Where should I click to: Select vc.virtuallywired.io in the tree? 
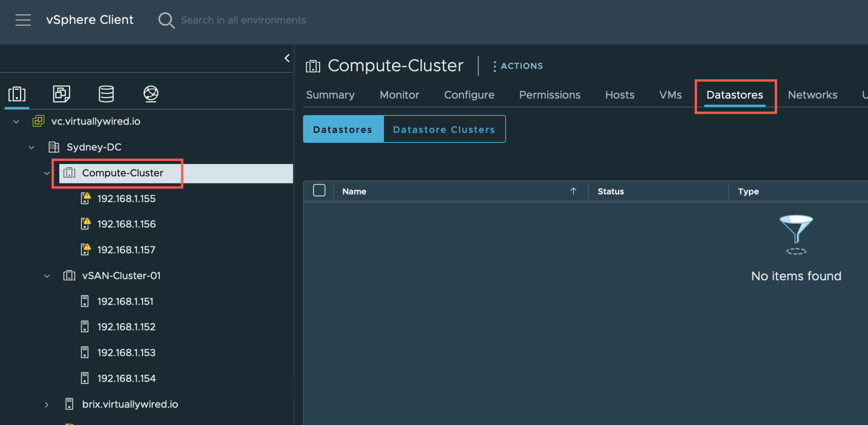click(x=96, y=121)
